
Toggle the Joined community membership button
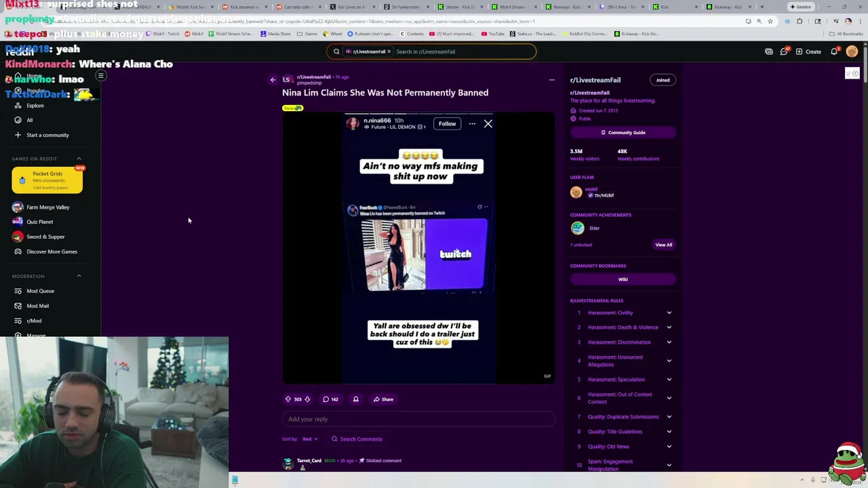click(x=663, y=80)
